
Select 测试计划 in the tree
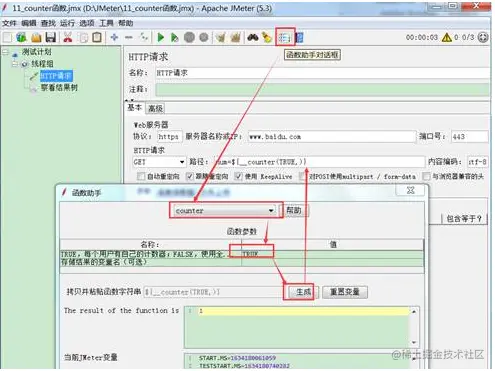(x=37, y=52)
